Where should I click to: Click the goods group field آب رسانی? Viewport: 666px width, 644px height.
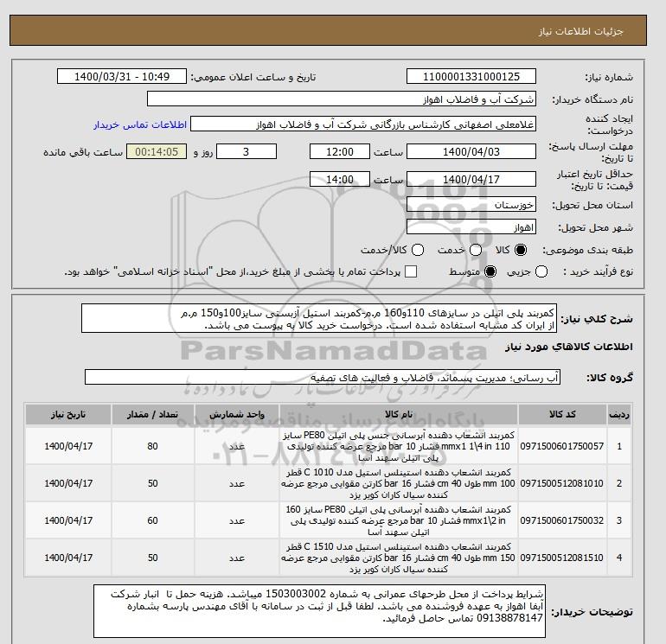323,377
